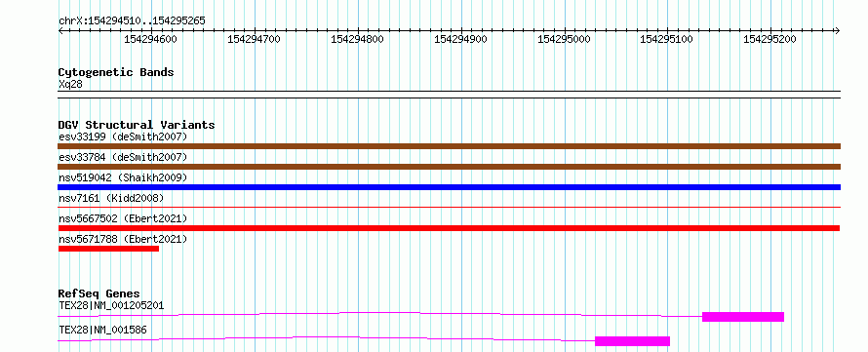Click ruler tick label 154295000
Screen dimensions: 868x352
click(x=564, y=39)
